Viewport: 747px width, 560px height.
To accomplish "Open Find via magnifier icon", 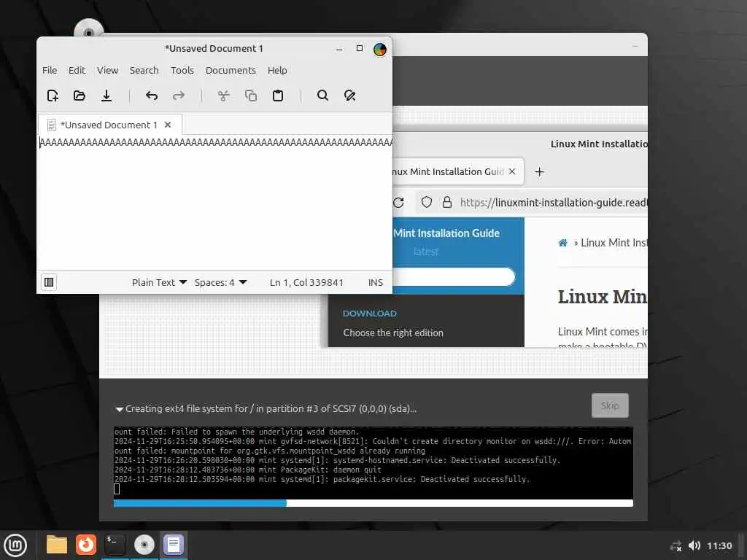I will [322, 96].
